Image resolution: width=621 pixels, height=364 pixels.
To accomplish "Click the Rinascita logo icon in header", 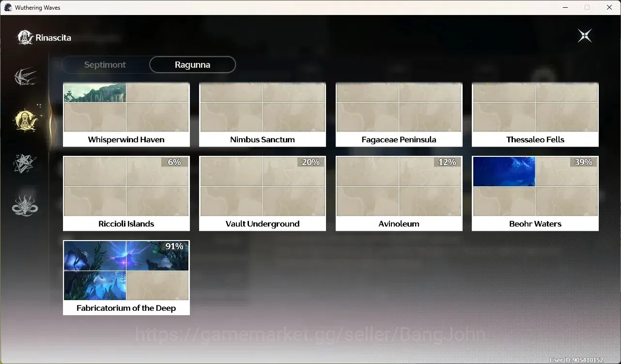I will (x=25, y=37).
